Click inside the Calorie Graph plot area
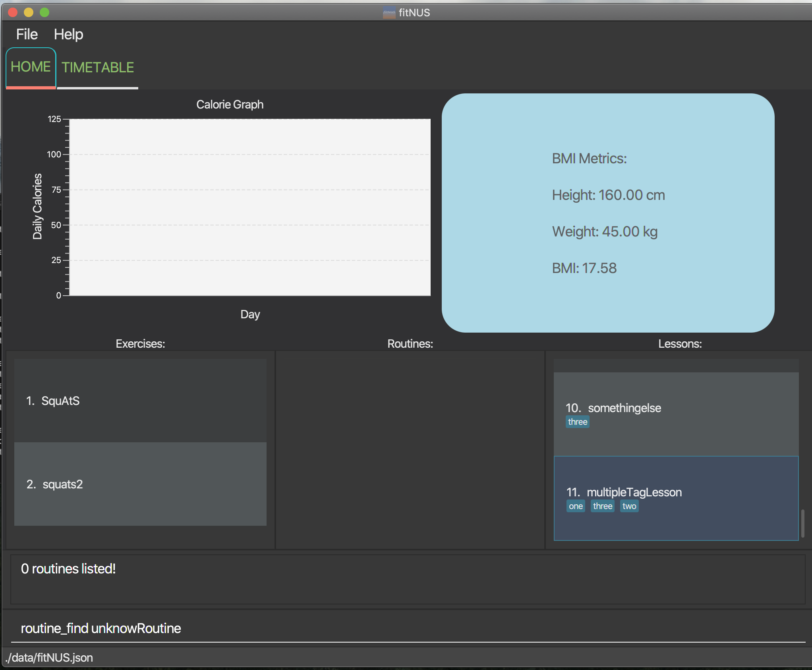Screen dimensions: 812x670 point(250,207)
